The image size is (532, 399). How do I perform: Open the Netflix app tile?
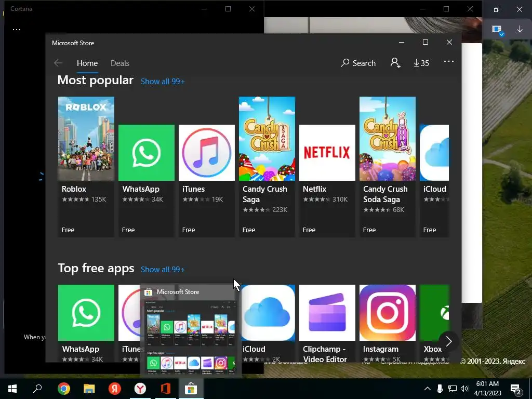tap(327, 180)
